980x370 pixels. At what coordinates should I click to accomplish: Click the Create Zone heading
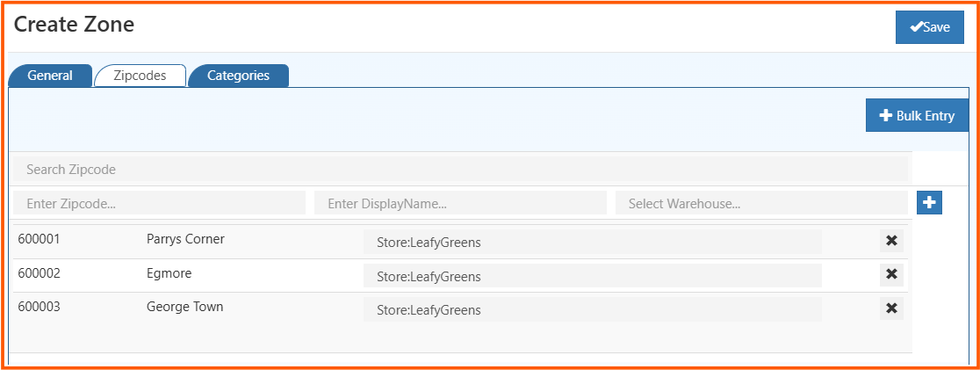point(74,25)
